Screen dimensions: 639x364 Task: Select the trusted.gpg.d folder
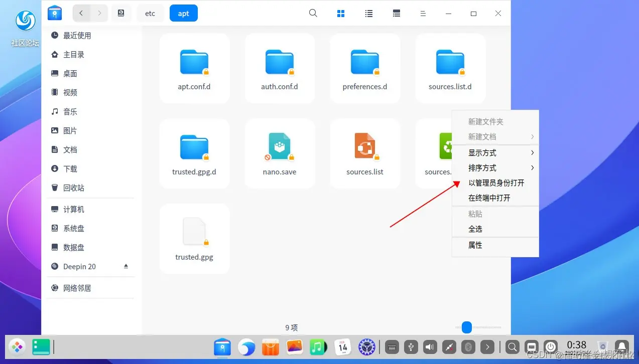pos(194,154)
